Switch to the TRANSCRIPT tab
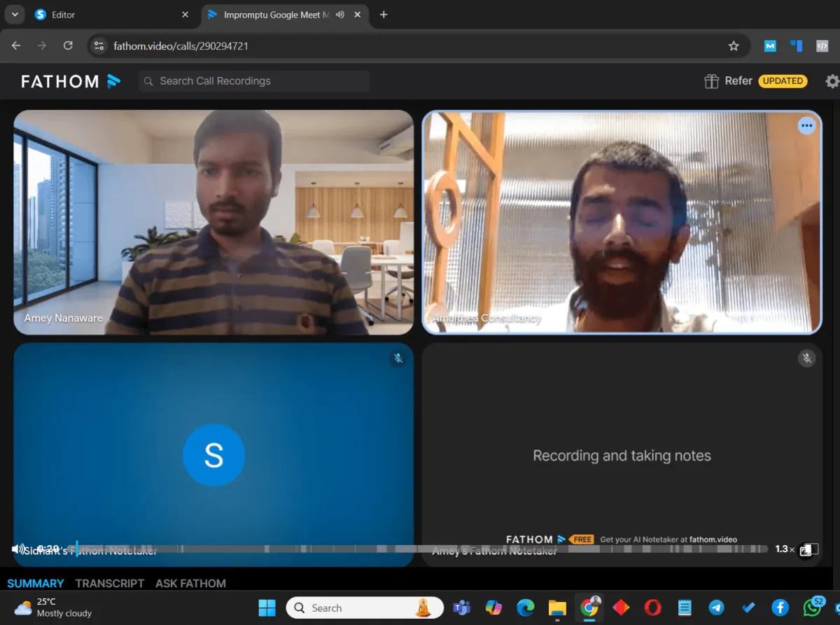 pyautogui.click(x=110, y=583)
